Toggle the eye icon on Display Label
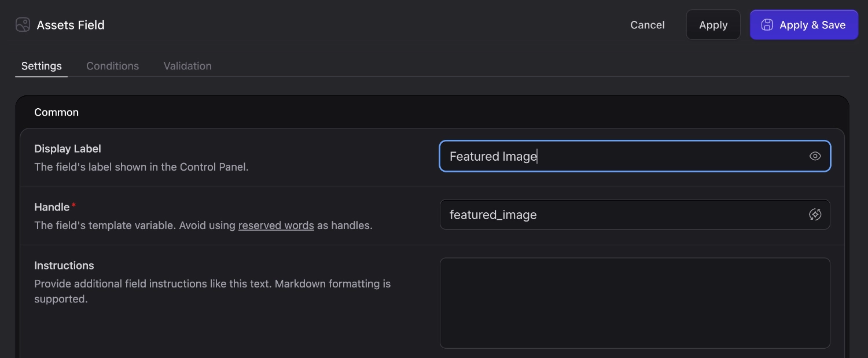868x358 pixels. [x=815, y=156]
